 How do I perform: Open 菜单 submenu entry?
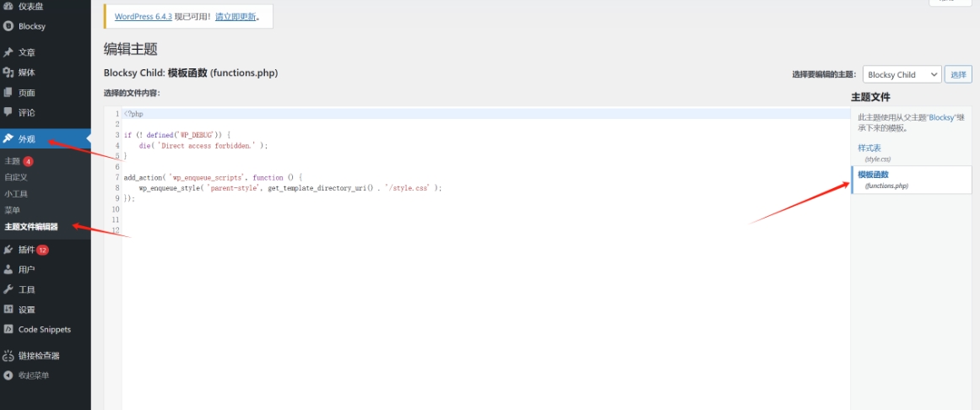tap(12, 210)
